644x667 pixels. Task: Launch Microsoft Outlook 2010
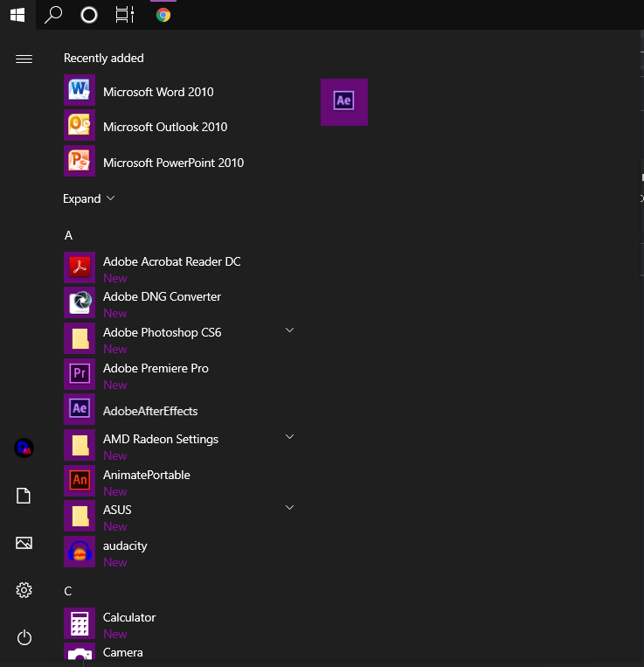[164, 127]
